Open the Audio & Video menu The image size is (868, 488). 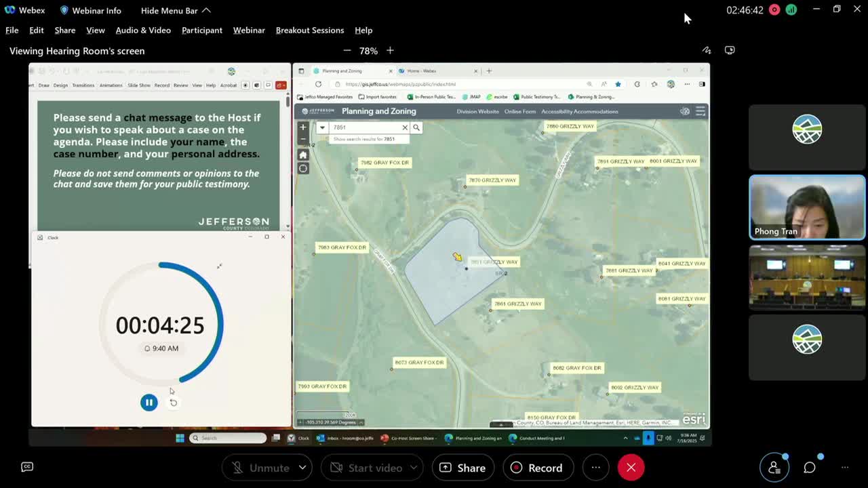point(143,30)
